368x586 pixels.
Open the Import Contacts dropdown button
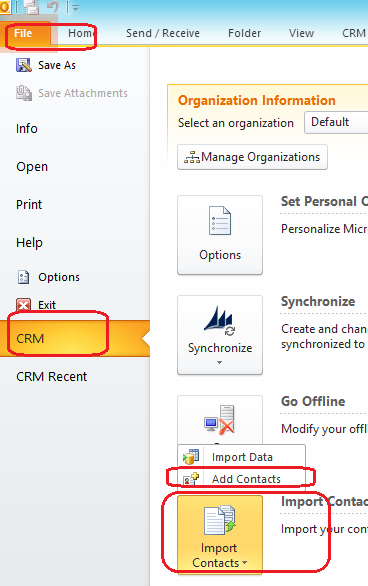coord(220,533)
